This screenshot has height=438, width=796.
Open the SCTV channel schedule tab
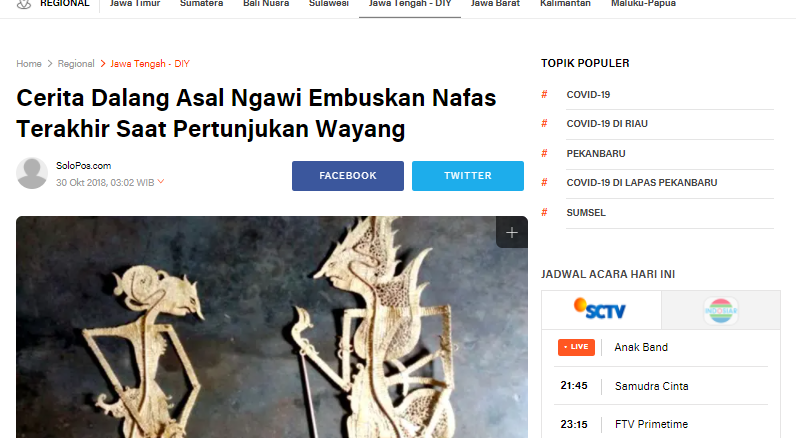(x=601, y=310)
